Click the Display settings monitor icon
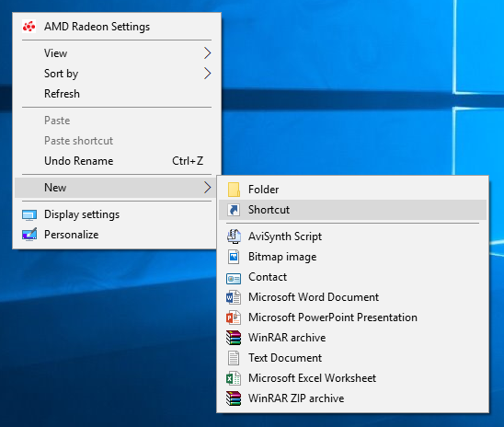The height and width of the screenshot is (427, 504). (x=29, y=214)
